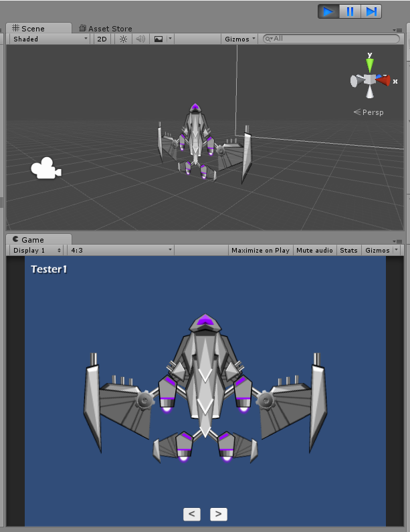
Task: Click the previous '<' button in Game
Action: (x=192, y=514)
